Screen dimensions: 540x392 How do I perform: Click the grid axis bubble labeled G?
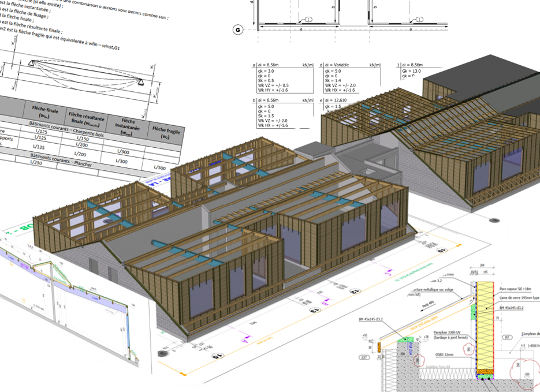click(237, 30)
